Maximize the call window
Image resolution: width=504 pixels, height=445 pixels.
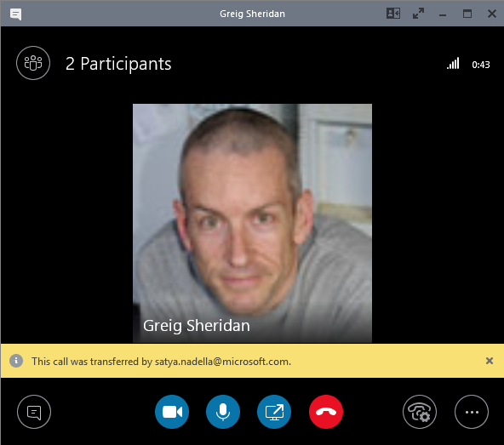coord(467,14)
